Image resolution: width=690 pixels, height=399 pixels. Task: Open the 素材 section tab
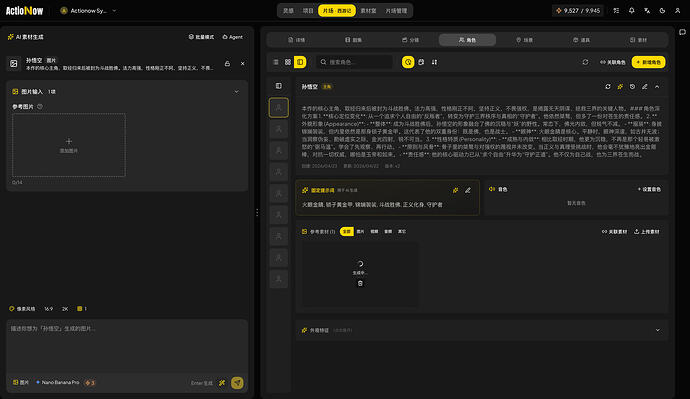[639, 40]
